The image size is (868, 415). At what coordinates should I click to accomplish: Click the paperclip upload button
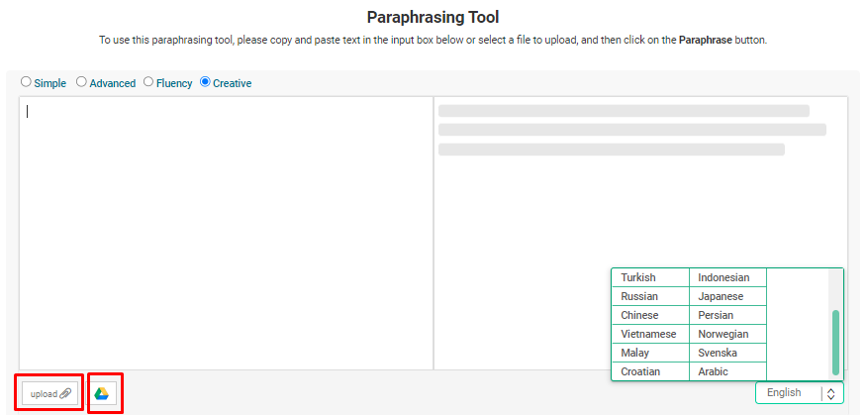point(49,393)
